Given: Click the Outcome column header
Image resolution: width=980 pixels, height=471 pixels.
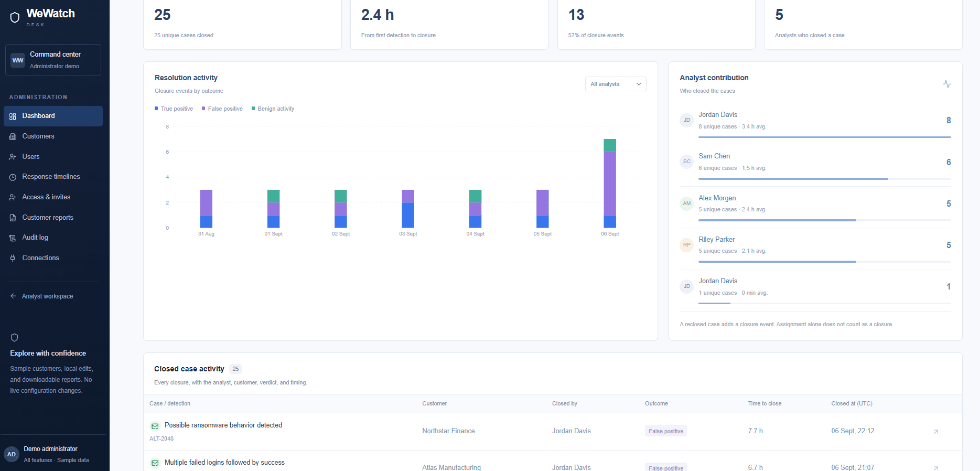Looking at the screenshot, I should pos(656,403).
